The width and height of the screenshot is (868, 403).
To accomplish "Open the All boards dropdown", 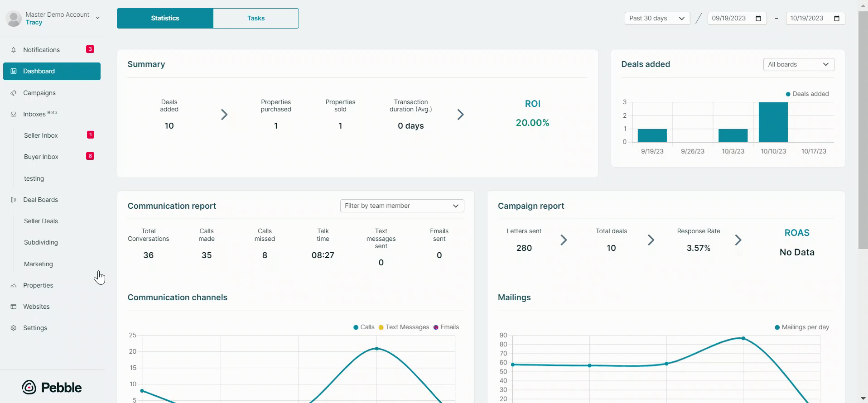I will tap(799, 64).
